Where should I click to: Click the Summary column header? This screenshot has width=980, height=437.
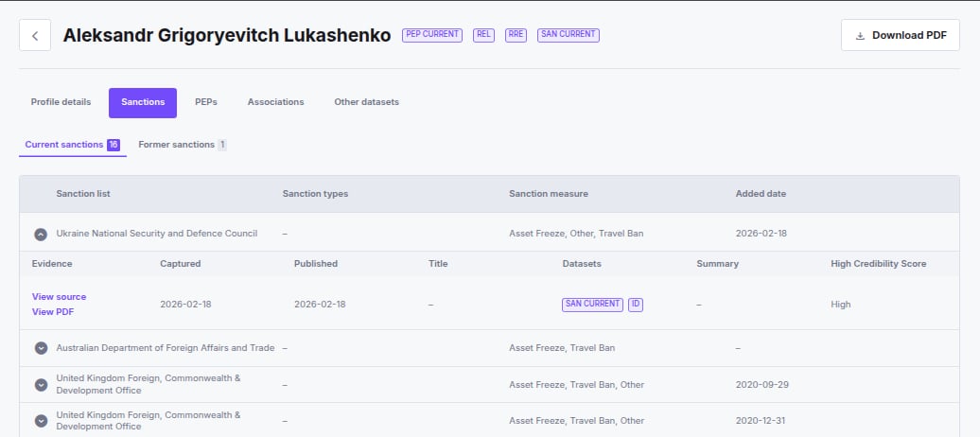(717, 264)
